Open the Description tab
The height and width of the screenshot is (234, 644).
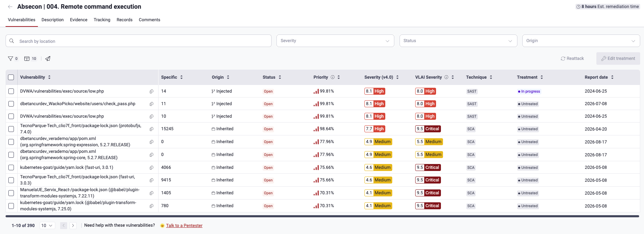(x=53, y=20)
